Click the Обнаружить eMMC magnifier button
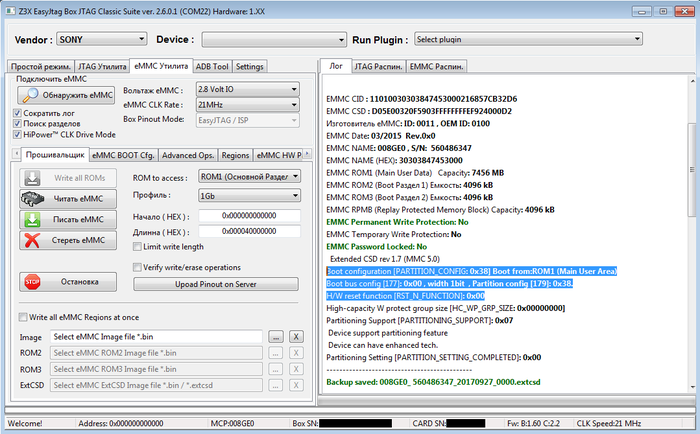The image size is (700, 434). tap(68, 95)
